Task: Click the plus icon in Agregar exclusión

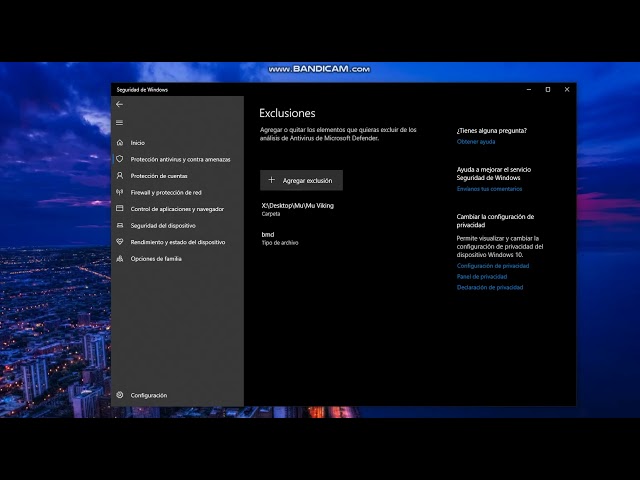Action: pyautogui.click(x=271, y=180)
